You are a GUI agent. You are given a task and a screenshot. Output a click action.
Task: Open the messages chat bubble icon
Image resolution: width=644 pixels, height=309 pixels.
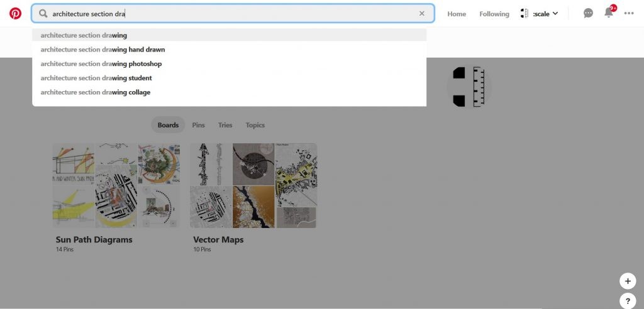pos(588,14)
